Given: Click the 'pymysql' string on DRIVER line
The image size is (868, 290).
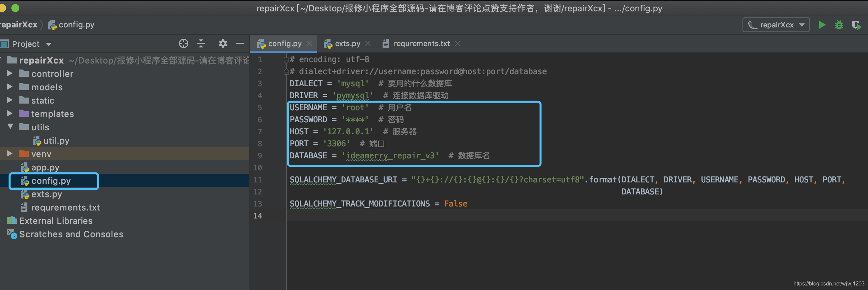Looking at the screenshot, I should pyautogui.click(x=353, y=96).
